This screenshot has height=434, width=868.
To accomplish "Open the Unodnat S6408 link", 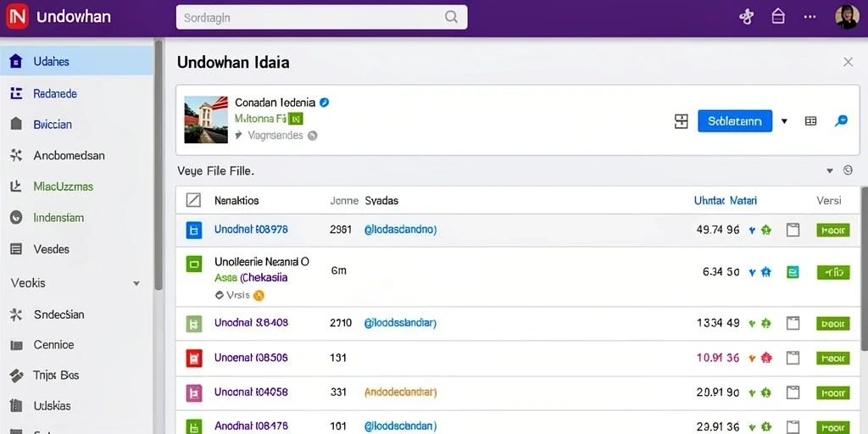I will [x=251, y=322].
